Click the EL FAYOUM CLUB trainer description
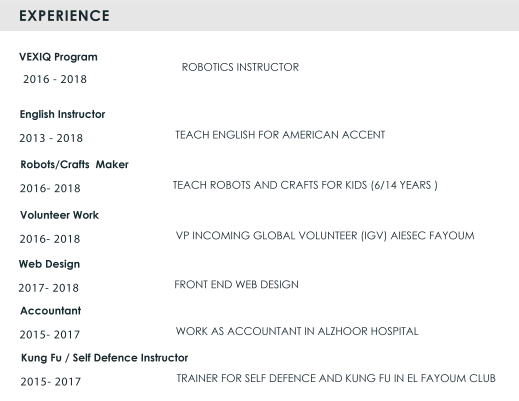Screen dimensions: 519x401 [336, 378]
